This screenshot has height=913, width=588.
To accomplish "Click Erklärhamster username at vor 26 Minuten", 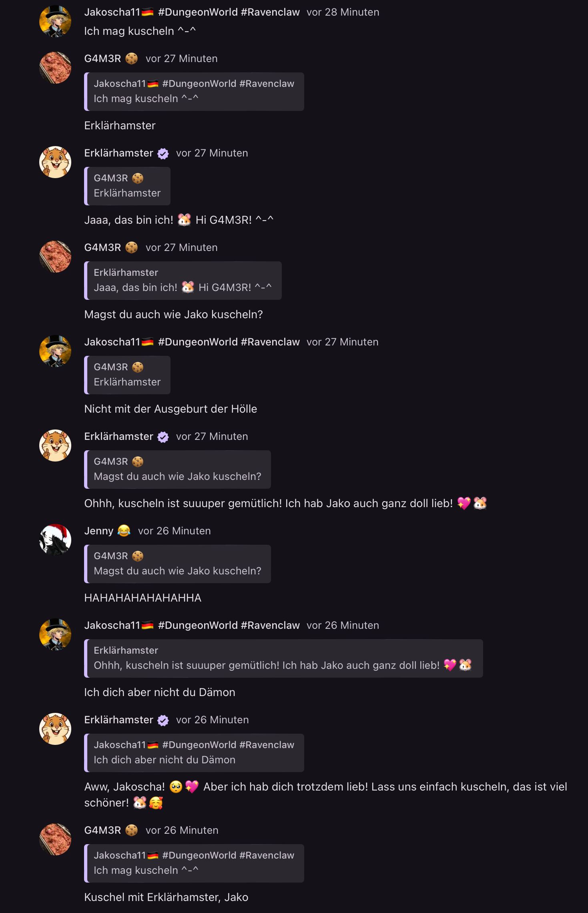I will point(119,720).
